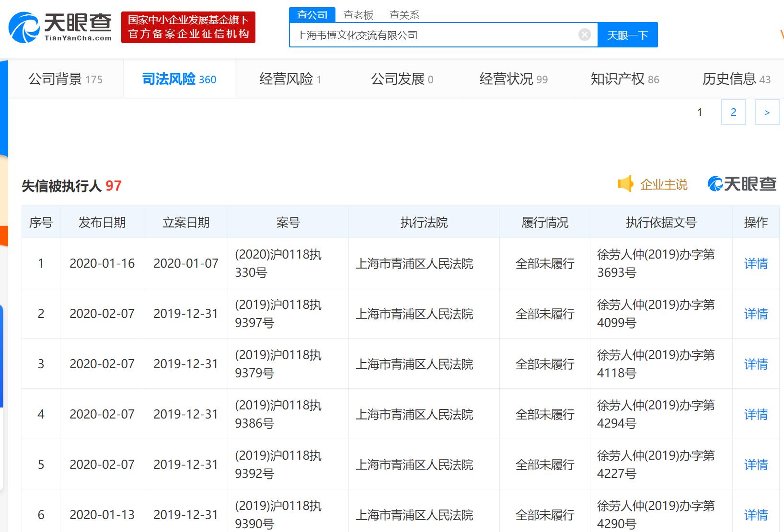
Task: Open the 司法风险 360 tab
Action: pyautogui.click(x=179, y=79)
